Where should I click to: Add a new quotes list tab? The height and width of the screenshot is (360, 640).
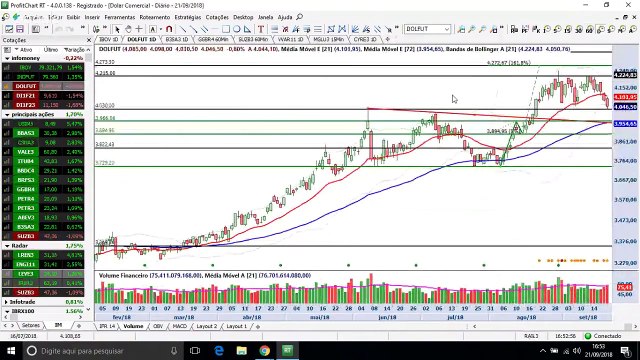79,325
